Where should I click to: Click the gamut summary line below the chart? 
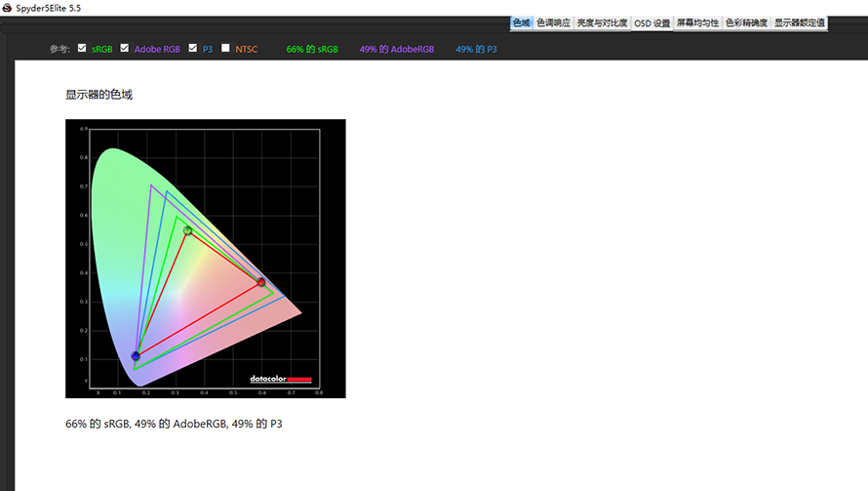(174, 424)
